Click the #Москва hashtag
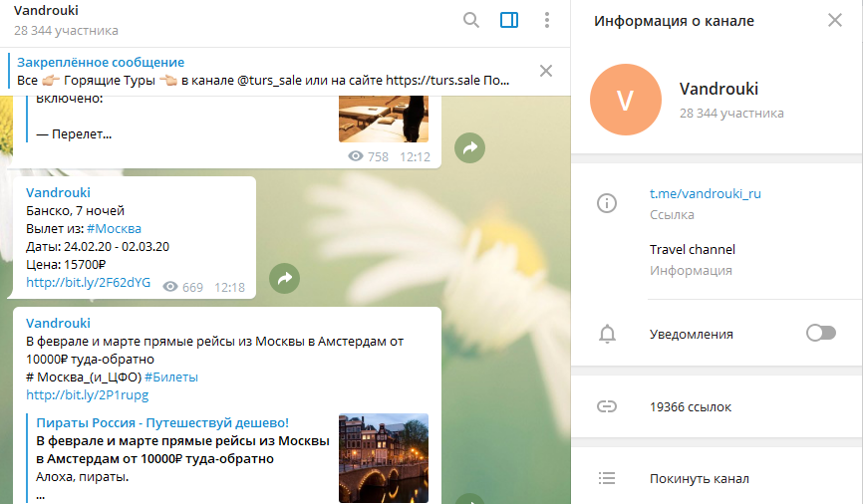This screenshot has height=504, width=863. click(114, 228)
